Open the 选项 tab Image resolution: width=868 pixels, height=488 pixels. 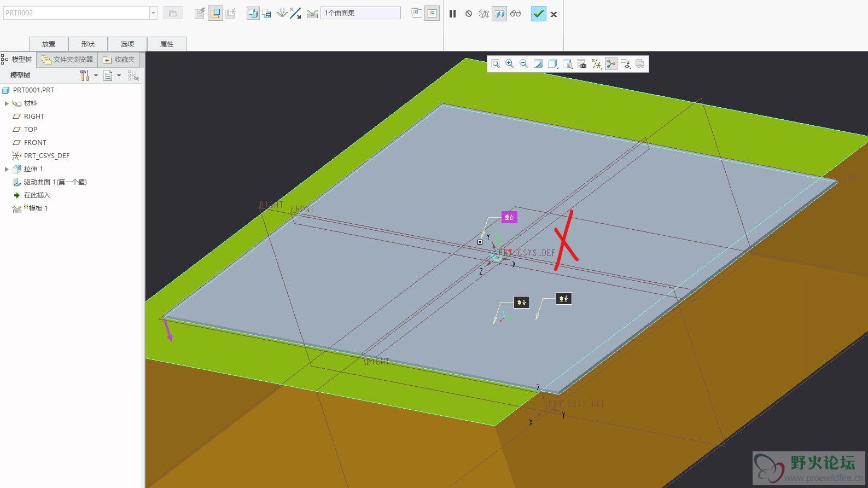(127, 44)
